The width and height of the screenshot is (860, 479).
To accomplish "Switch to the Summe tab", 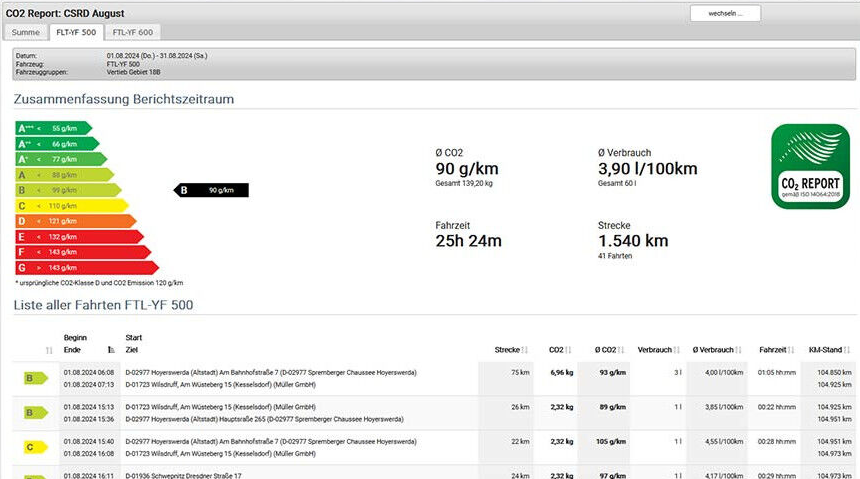I will pos(26,33).
